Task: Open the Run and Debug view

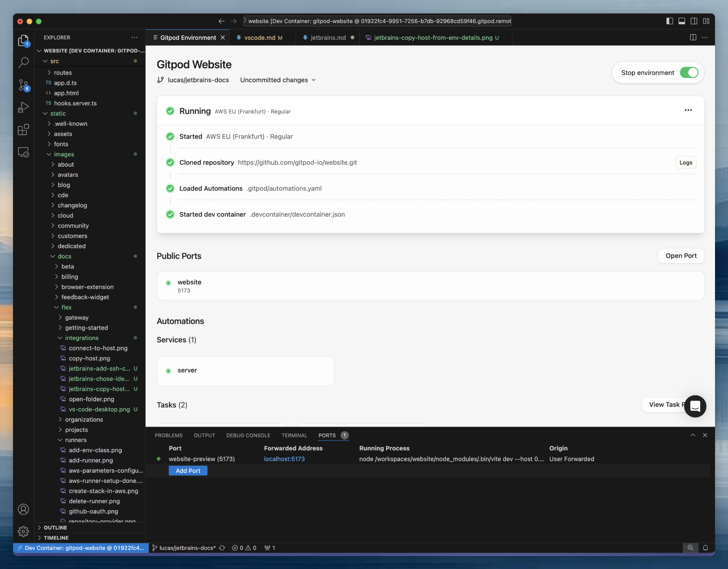Action: 23,107
